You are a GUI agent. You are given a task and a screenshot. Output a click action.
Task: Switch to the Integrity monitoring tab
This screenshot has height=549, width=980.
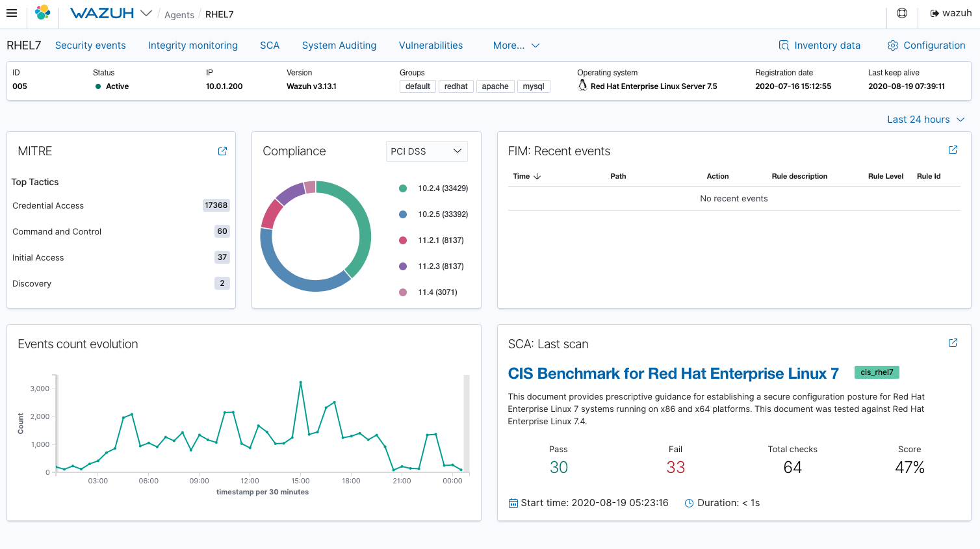click(192, 45)
